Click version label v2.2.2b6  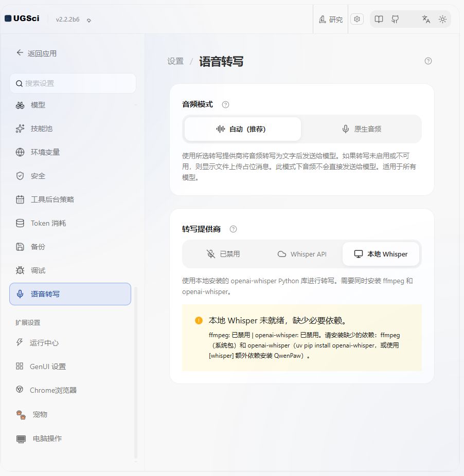point(67,20)
